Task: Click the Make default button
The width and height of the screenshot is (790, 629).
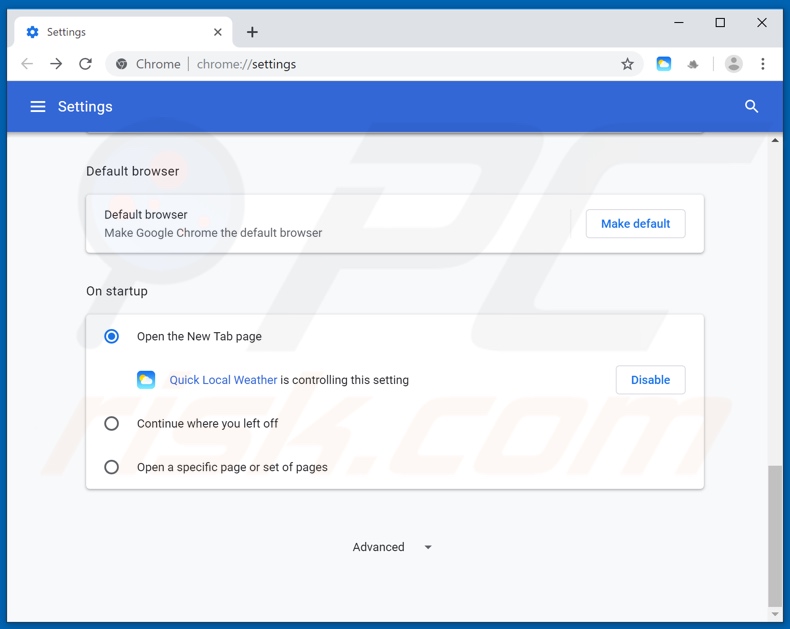Action: click(635, 224)
